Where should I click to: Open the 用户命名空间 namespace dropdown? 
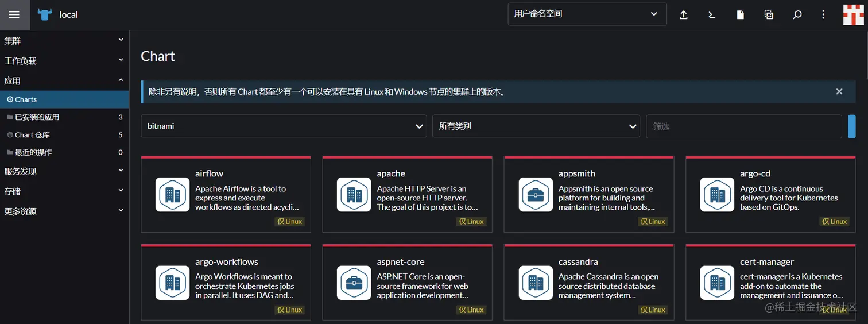(x=587, y=14)
